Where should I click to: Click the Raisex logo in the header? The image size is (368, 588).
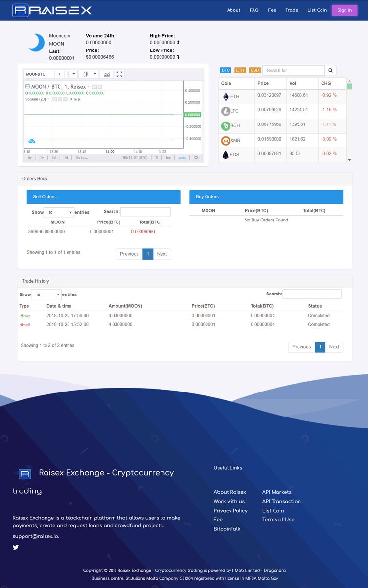coord(52,10)
